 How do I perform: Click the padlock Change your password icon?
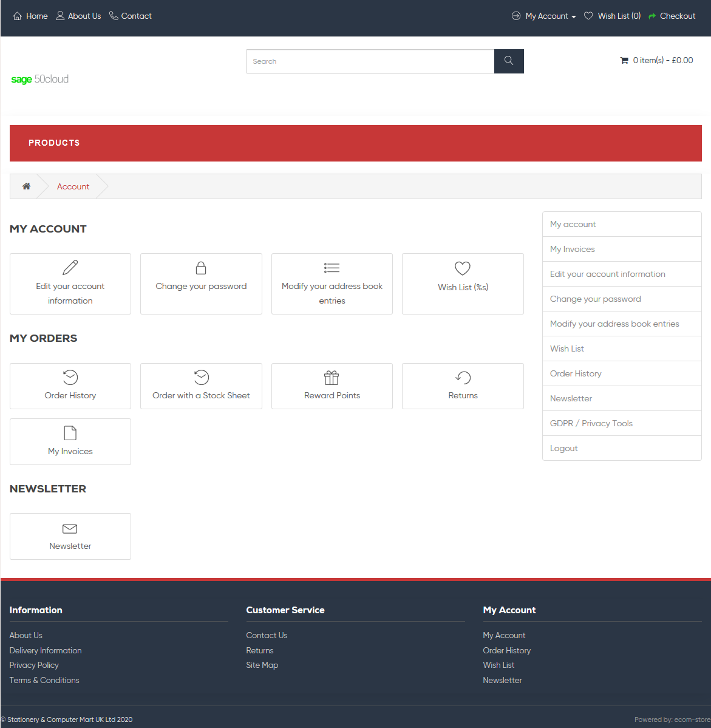tap(201, 268)
